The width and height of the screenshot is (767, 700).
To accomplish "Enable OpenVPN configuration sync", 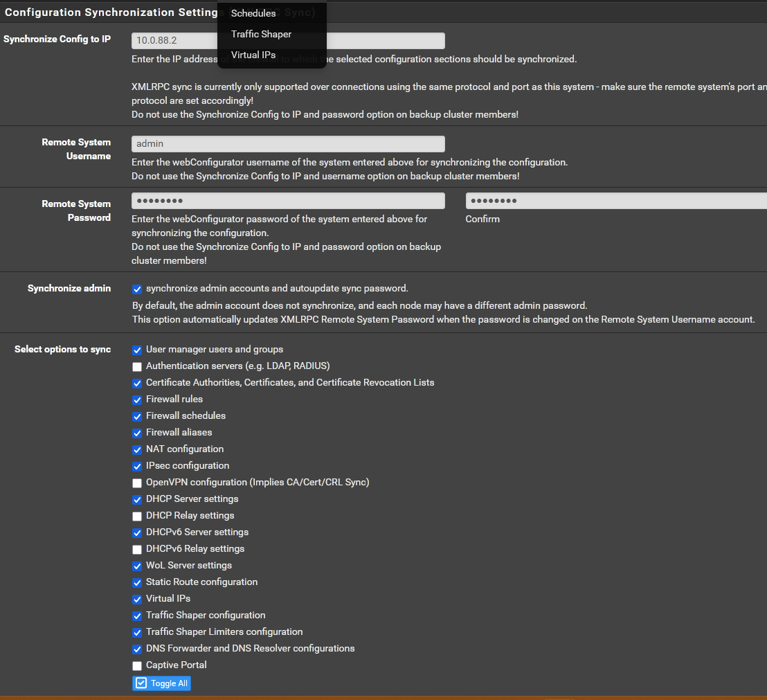I will click(137, 483).
